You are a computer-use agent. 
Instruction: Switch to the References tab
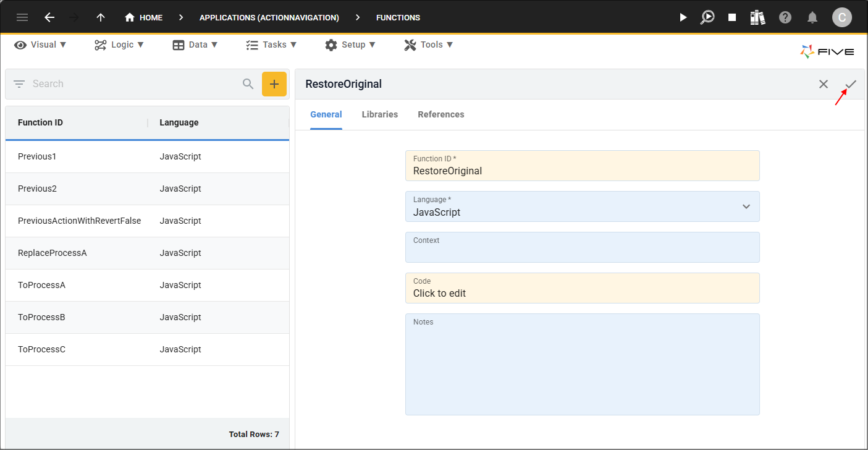tap(441, 114)
